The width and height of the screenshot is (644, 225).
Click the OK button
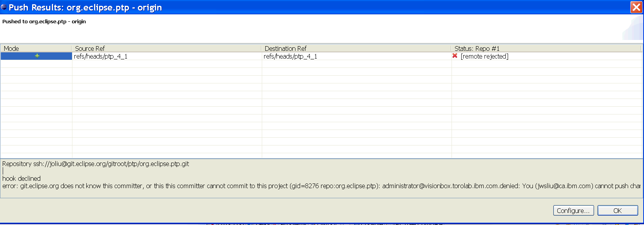point(618,211)
